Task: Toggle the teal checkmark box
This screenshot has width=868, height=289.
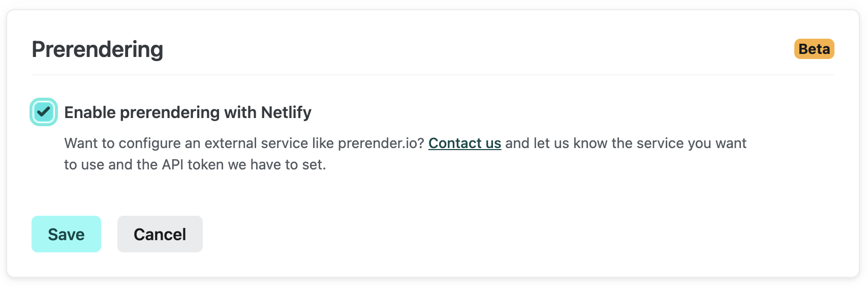Action: tap(43, 112)
